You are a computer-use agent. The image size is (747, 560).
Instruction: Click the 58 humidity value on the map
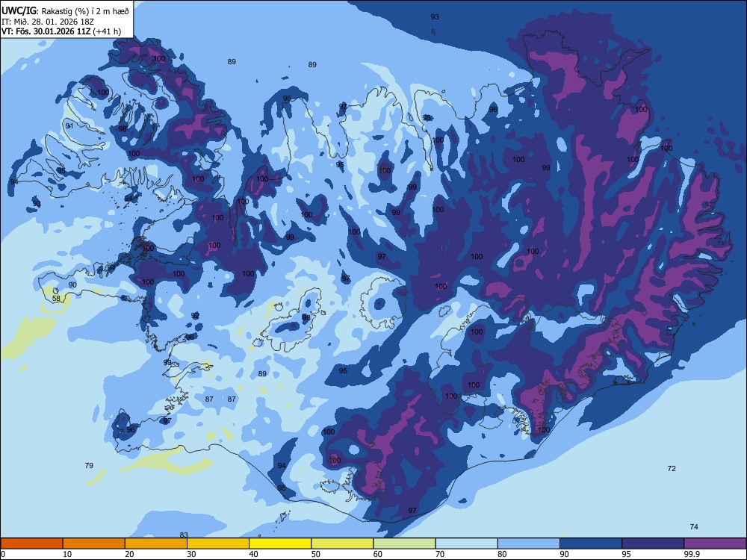[56, 299]
